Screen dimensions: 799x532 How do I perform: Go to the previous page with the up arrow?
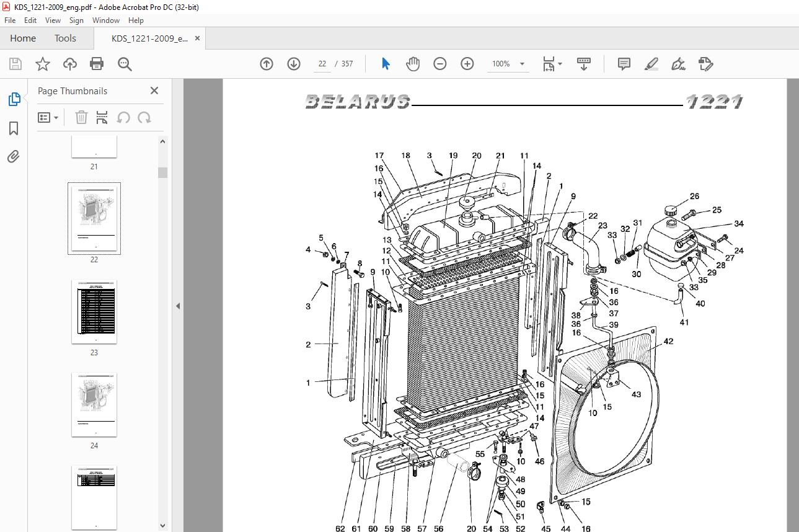pyautogui.click(x=267, y=64)
